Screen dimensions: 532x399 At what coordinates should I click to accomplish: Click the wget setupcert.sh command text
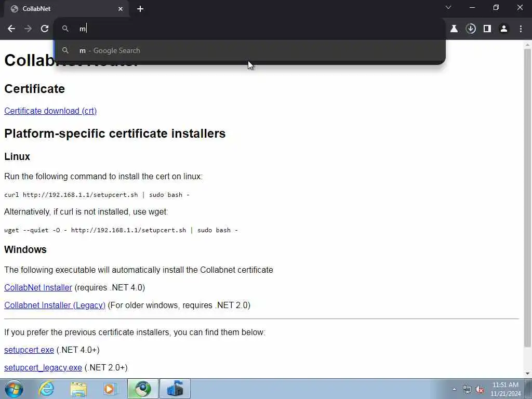(121, 230)
